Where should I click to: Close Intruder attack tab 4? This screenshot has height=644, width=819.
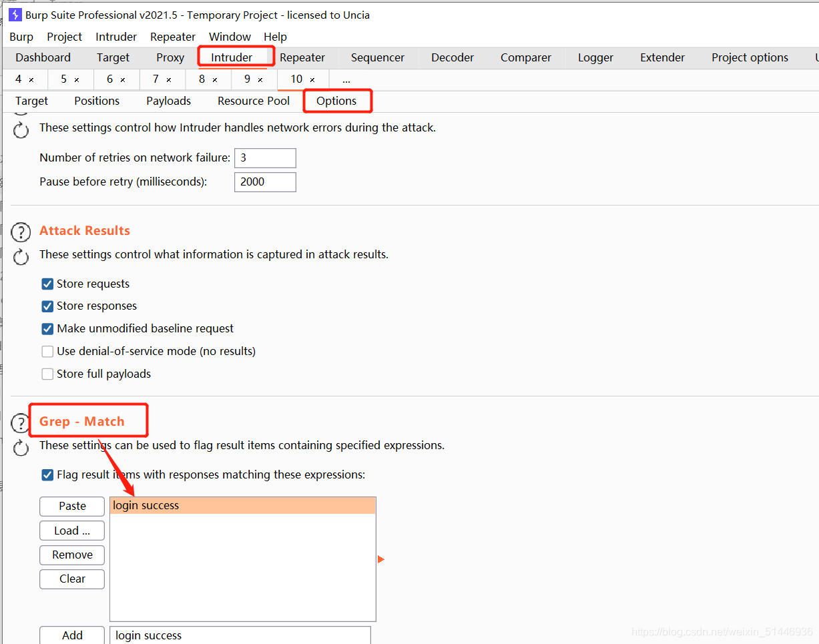coord(31,80)
